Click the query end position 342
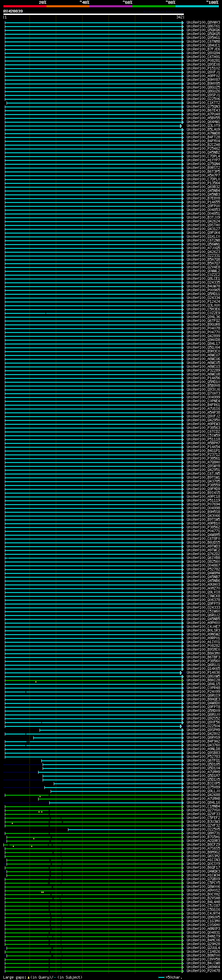The image size is (222, 980). tap(179, 17)
